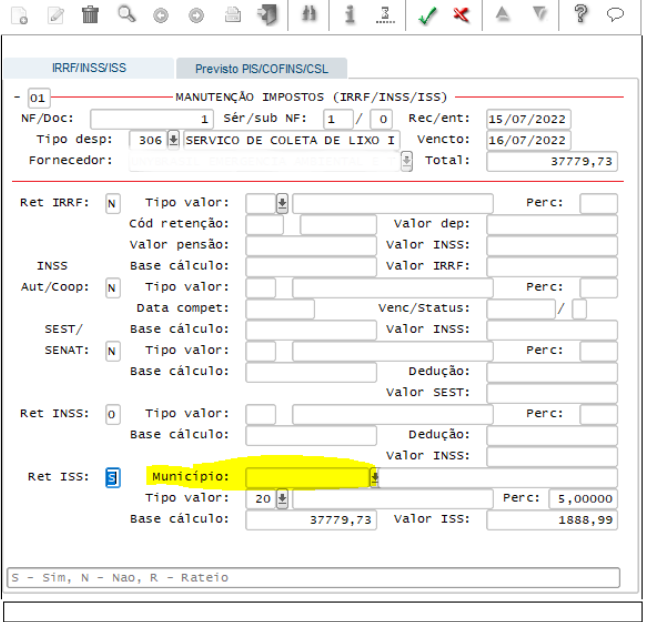Cancel with the red X icon
This screenshot has width=645, height=622.
coord(461,15)
